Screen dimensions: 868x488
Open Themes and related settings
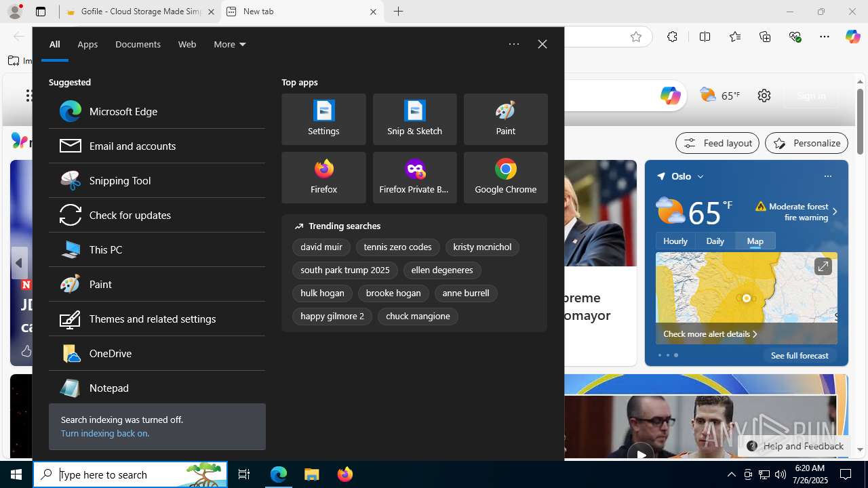157,319
